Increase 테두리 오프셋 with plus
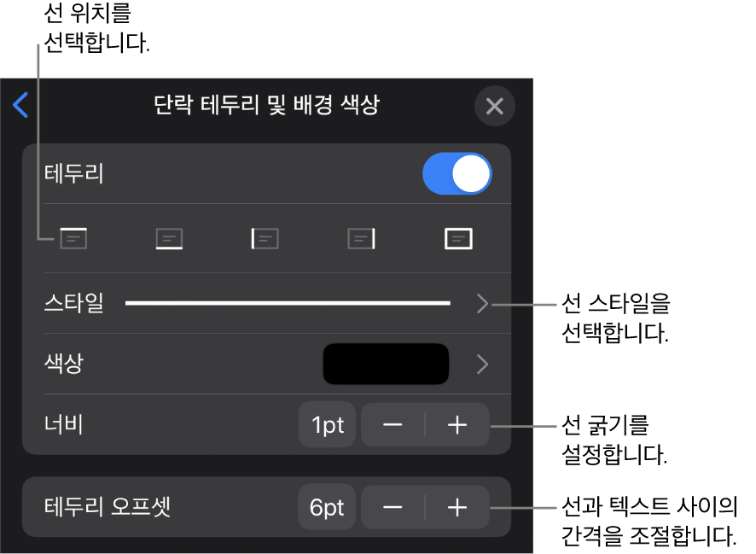The image size is (756, 554). (457, 507)
